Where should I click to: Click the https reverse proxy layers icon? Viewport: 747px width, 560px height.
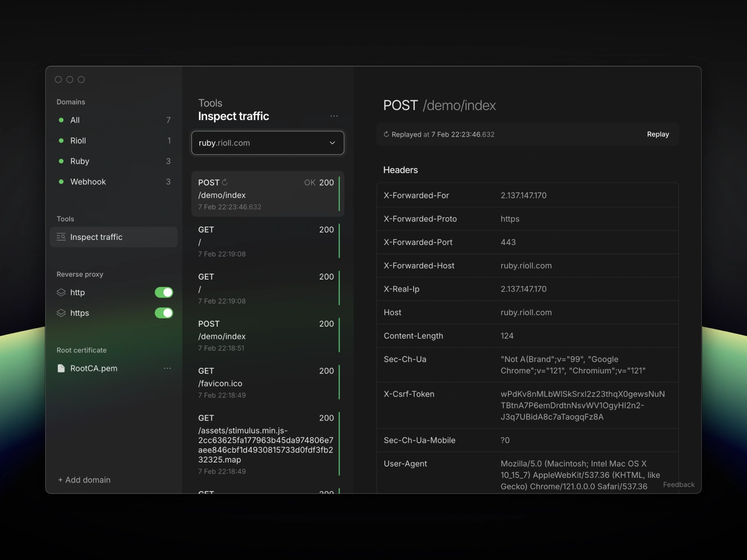tap(61, 313)
